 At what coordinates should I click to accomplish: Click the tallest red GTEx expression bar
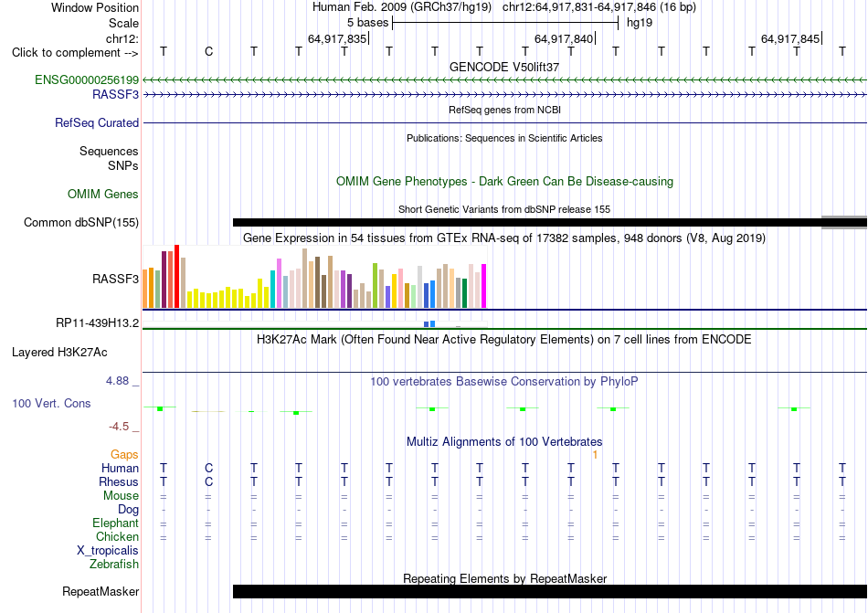point(176,276)
